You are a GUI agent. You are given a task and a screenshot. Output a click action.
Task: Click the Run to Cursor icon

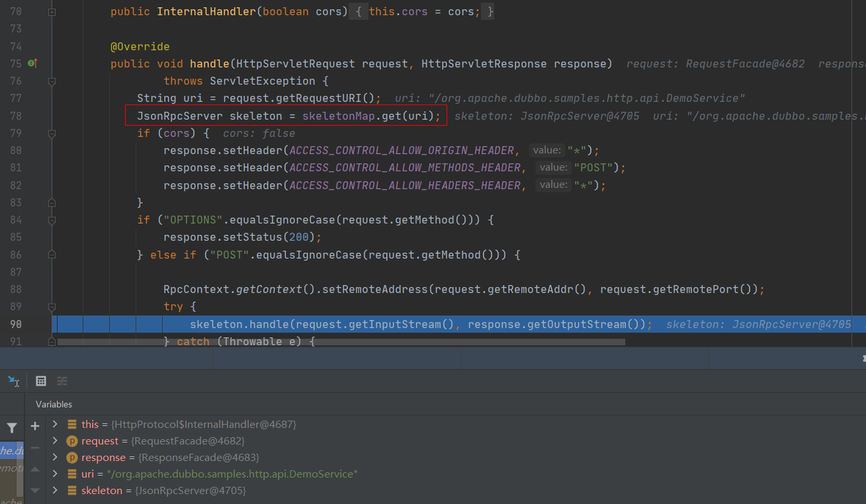pos(13,381)
